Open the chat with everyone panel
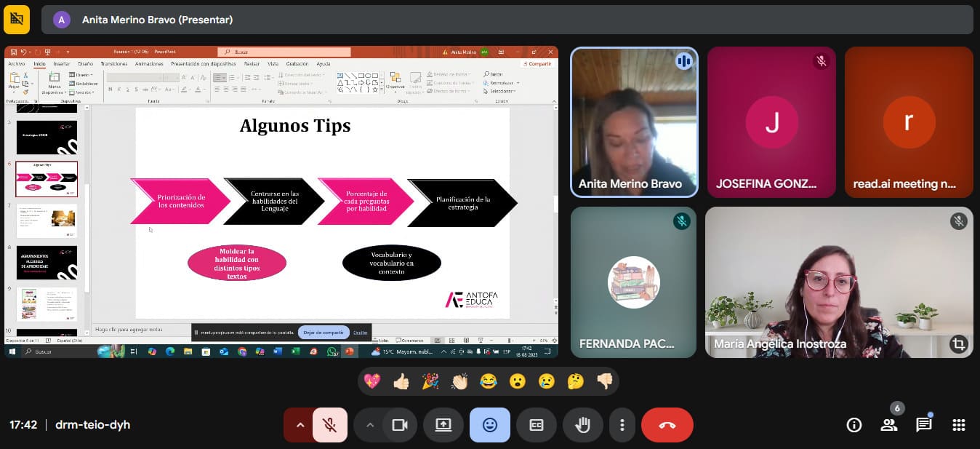The image size is (980, 449). click(923, 425)
